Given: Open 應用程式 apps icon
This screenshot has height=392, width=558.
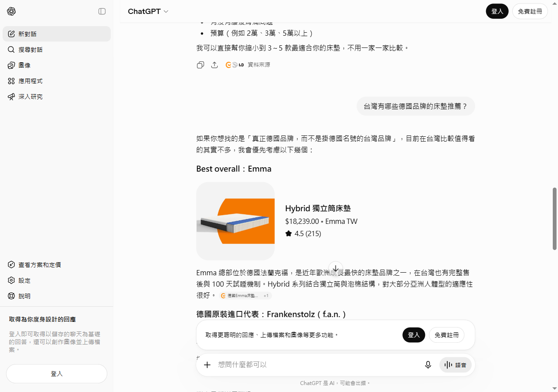Looking at the screenshot, I should 11,81.
